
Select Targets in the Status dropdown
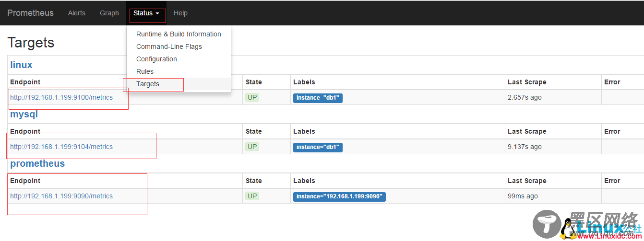coord(179,84)
